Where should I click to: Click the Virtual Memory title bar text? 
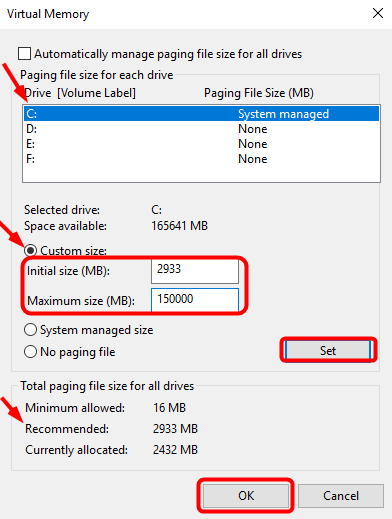pos(48,14)
